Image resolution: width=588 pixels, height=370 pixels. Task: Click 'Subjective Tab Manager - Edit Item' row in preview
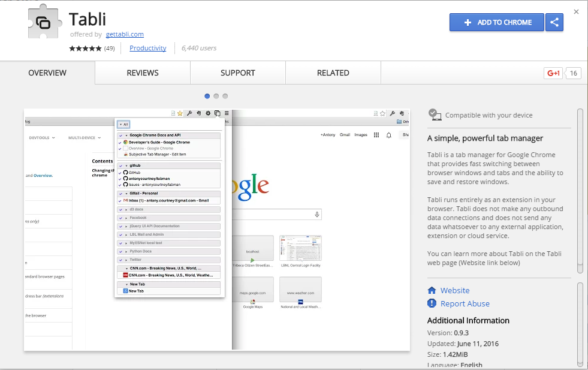point(169,154)
